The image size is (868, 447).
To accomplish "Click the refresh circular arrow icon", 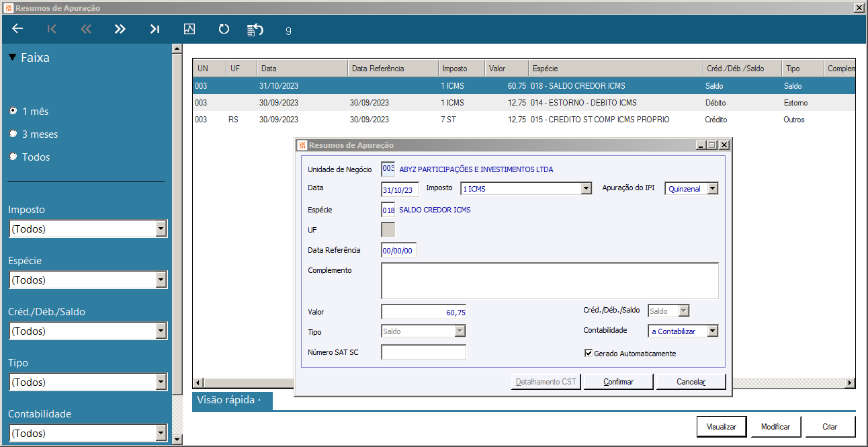I will click(x=224, y=29).
